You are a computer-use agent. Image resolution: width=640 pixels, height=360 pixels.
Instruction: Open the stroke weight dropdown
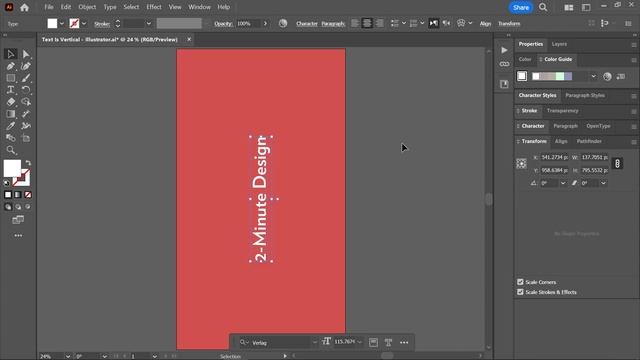point(149,24)
